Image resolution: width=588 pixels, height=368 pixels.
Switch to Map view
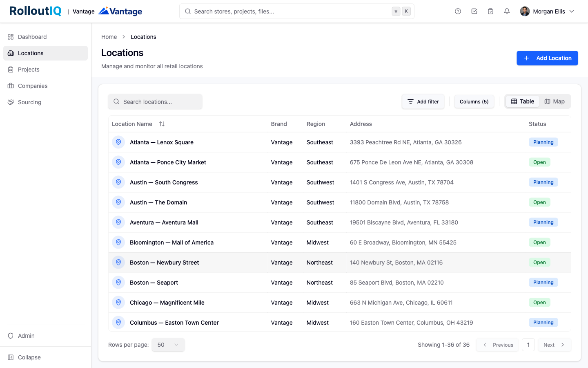coord(555,101)
